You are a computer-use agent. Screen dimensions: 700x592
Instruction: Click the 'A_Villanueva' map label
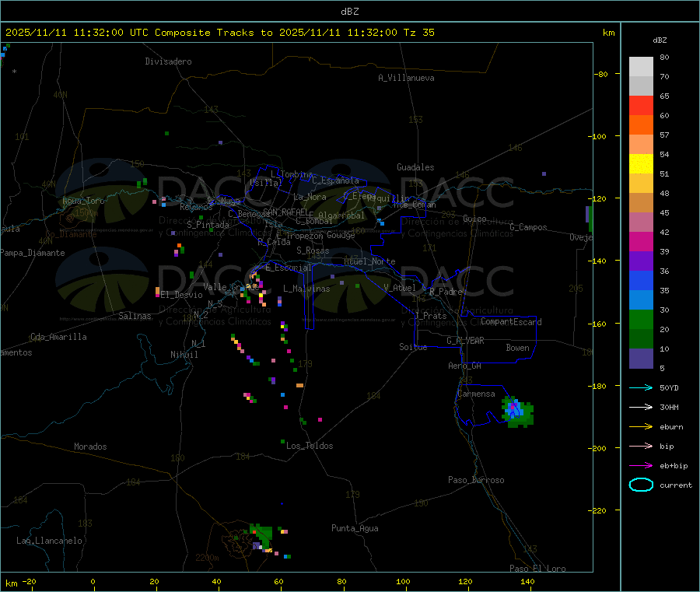coord(406,78)
